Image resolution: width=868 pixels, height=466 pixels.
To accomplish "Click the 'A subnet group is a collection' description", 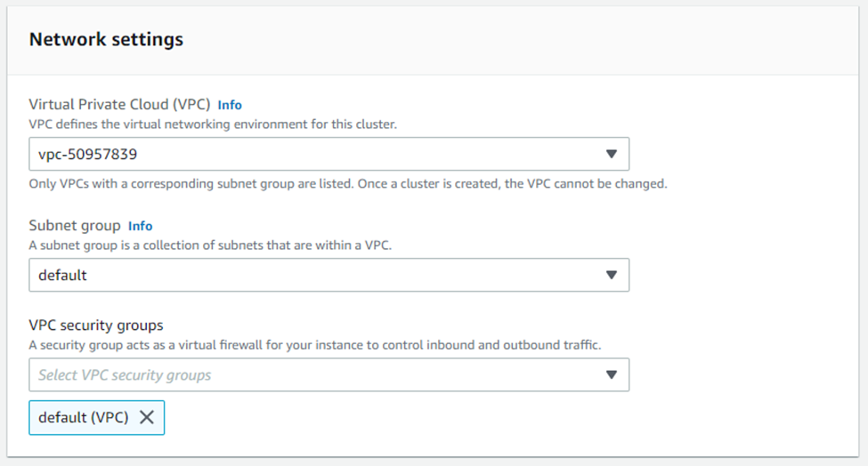I will click(x=210, y=245).
